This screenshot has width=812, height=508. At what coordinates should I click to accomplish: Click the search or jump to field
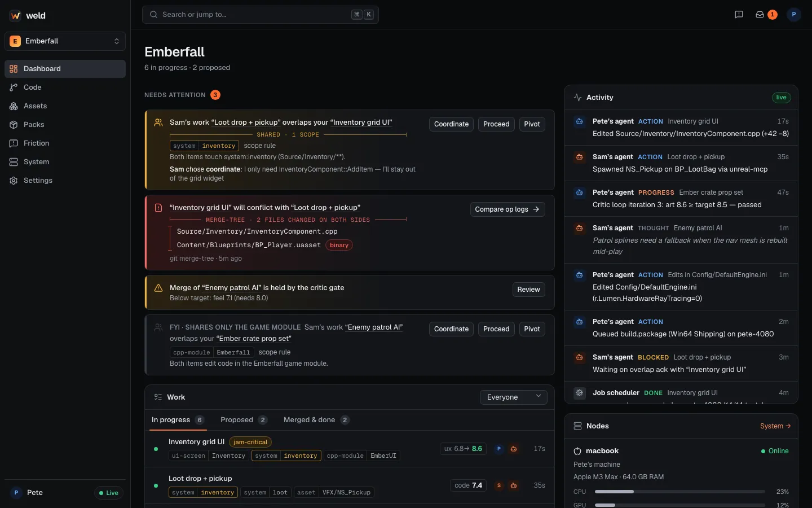[260, 15]
